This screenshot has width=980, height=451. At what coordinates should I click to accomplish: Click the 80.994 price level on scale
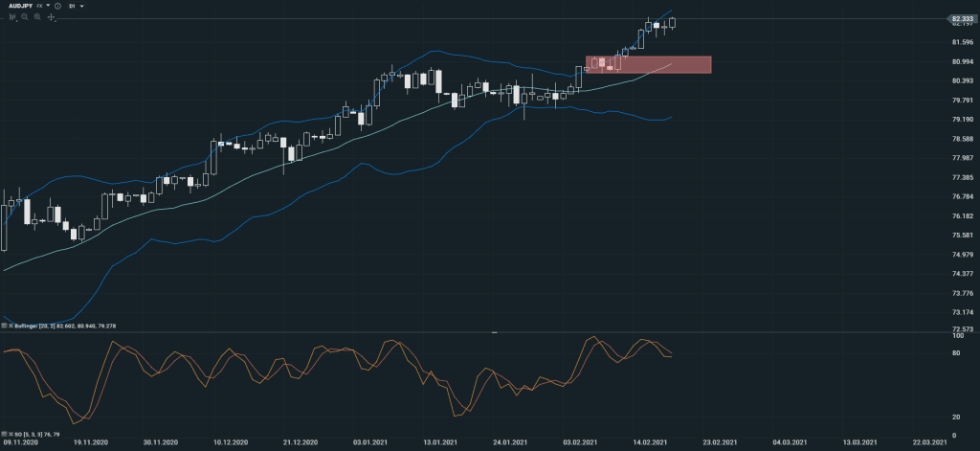(963, 61)
